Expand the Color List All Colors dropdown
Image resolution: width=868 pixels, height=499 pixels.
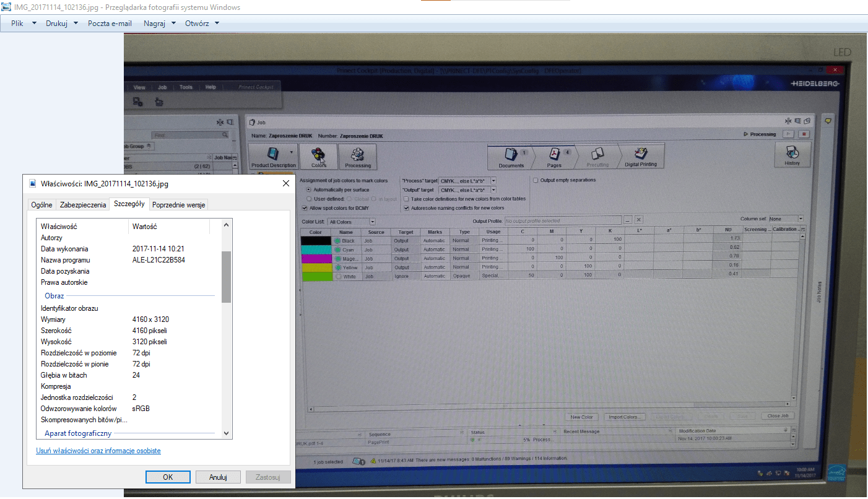point(373,222)
